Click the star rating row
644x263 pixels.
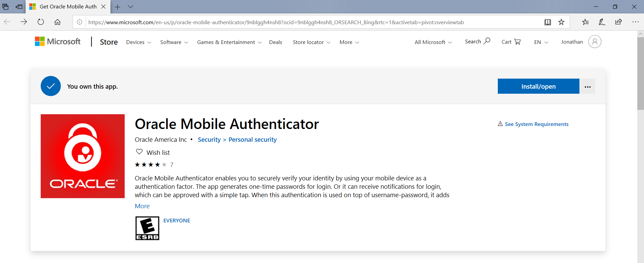(x=151, y=165)
